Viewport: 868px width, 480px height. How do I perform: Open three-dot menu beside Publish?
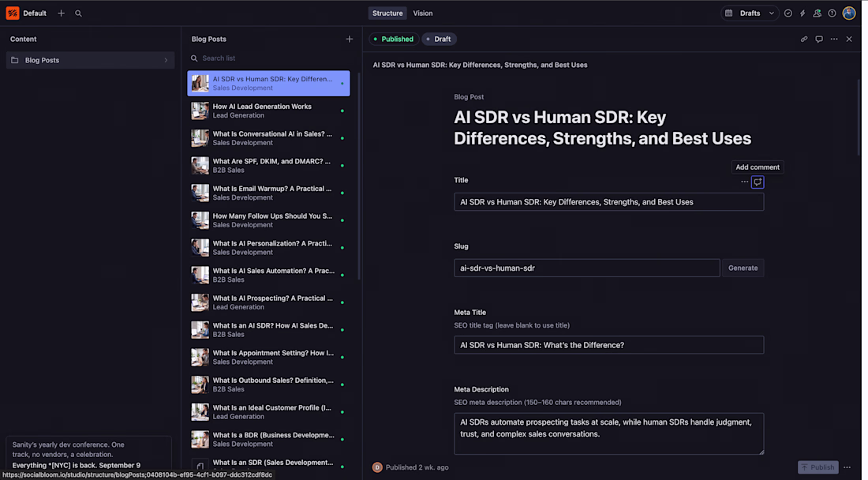coord(847,467)
